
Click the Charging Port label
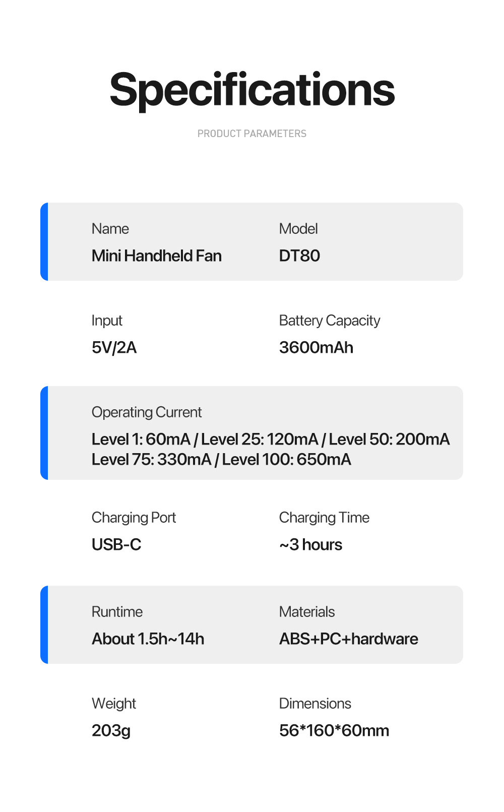[x=134, y=518]
